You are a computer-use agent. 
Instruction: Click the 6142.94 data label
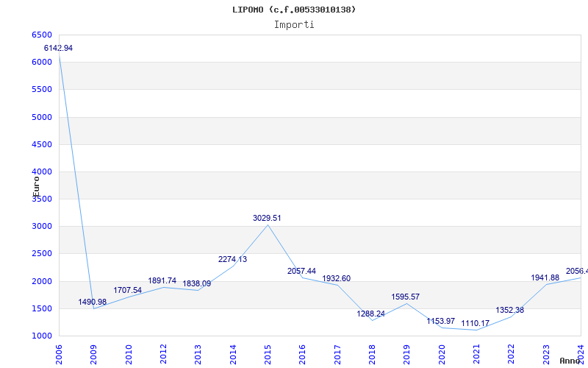coord(58,48)
